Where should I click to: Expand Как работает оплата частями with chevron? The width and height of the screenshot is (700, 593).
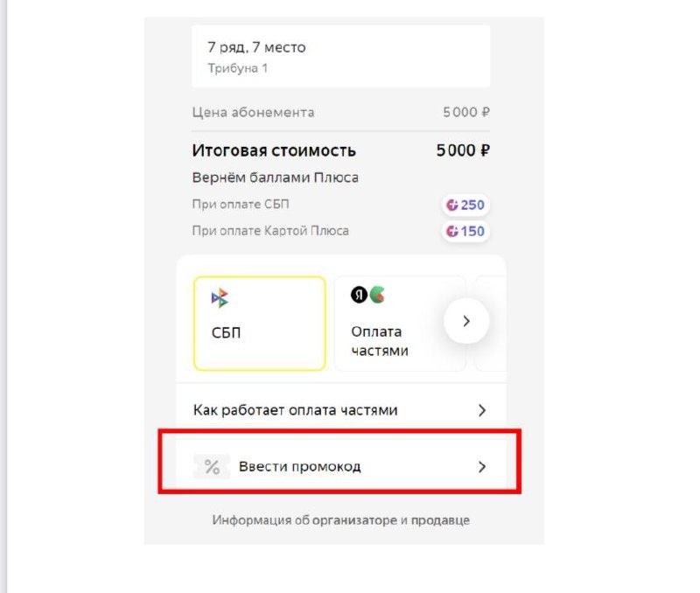[x=480, y=409]
